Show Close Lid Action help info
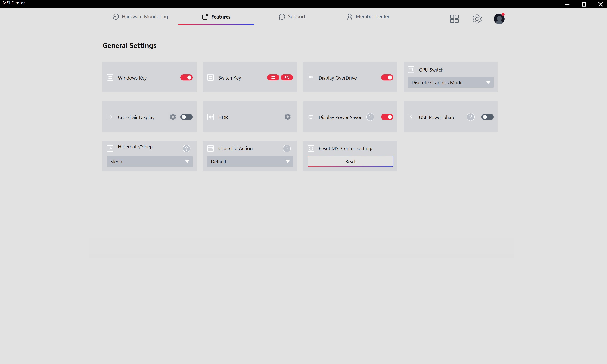The image size is (607, 364). pyautogui.click(x=287, y=148)
